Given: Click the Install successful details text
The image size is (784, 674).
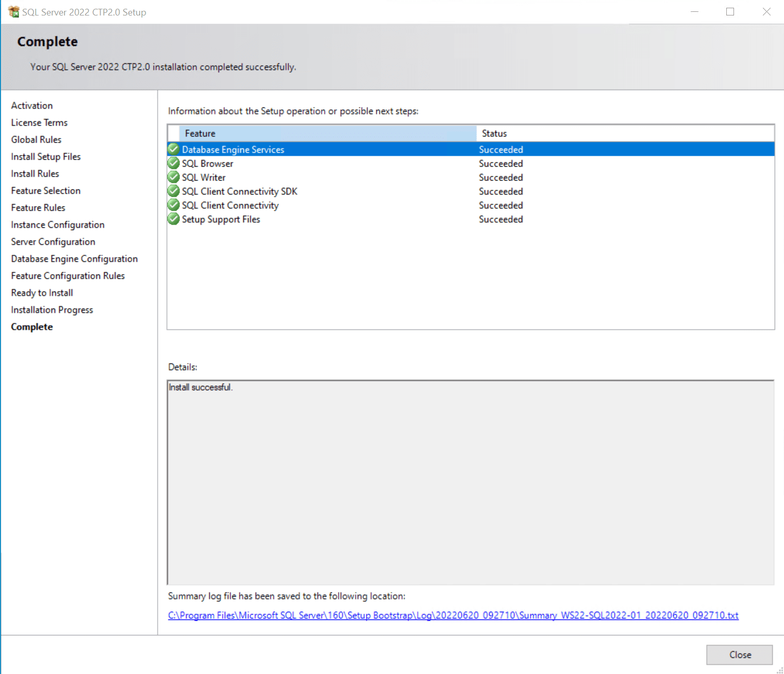Looking at the screenshot, I should pyautogui.click(x=201, y=387).
